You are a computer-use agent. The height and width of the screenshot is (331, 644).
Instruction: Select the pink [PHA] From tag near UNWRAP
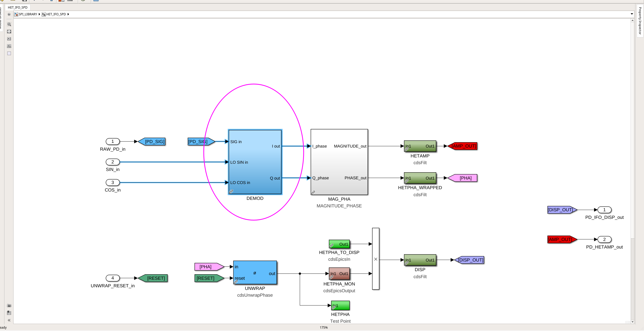click(x=209, y=267)
